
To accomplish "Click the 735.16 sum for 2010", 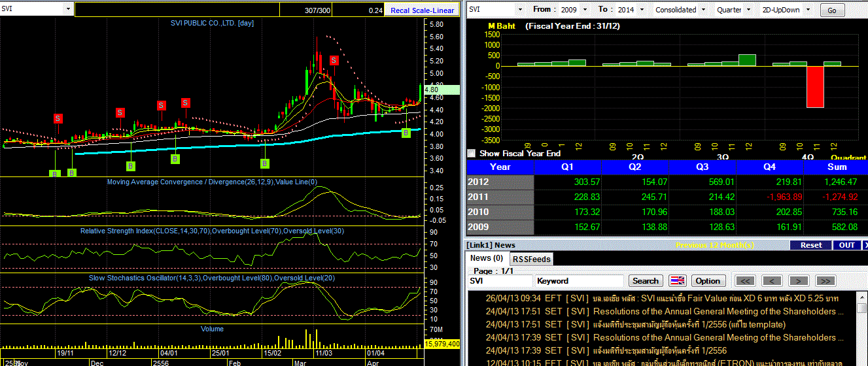I will coord(844,212).
